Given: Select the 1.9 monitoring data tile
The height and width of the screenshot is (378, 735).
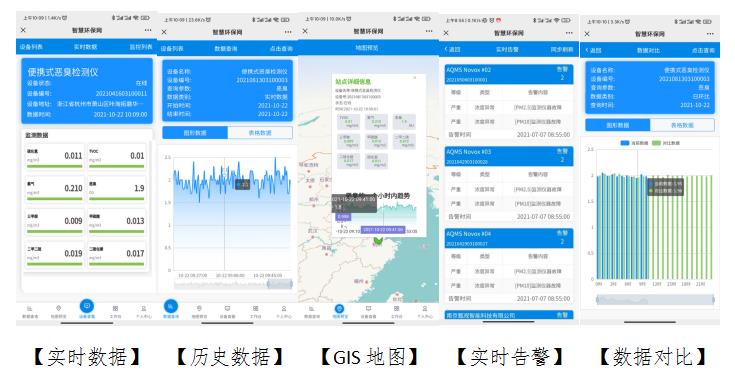Looking at the screenshot, I should pyautogui.click(x=117, y=189).
